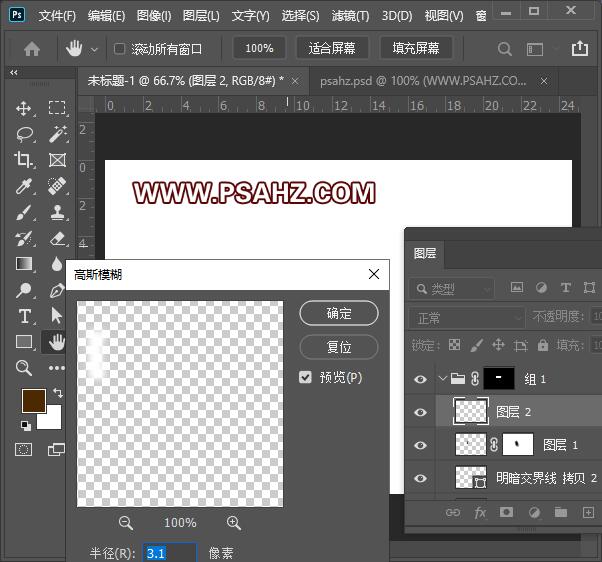
Task: Hide the 组 1 group visibility
Action: tap(420, 379)
